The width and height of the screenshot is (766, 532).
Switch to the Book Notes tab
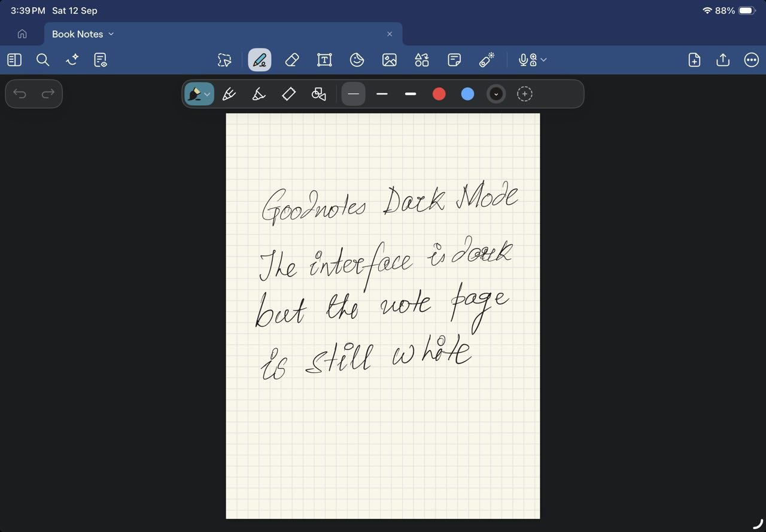click(x=223, y=34)
